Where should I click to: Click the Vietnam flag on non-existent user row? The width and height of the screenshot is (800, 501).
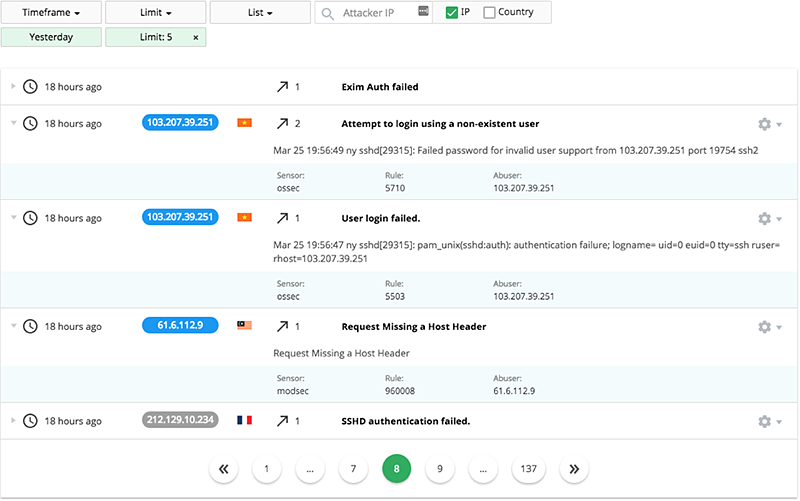pos(243,124)
